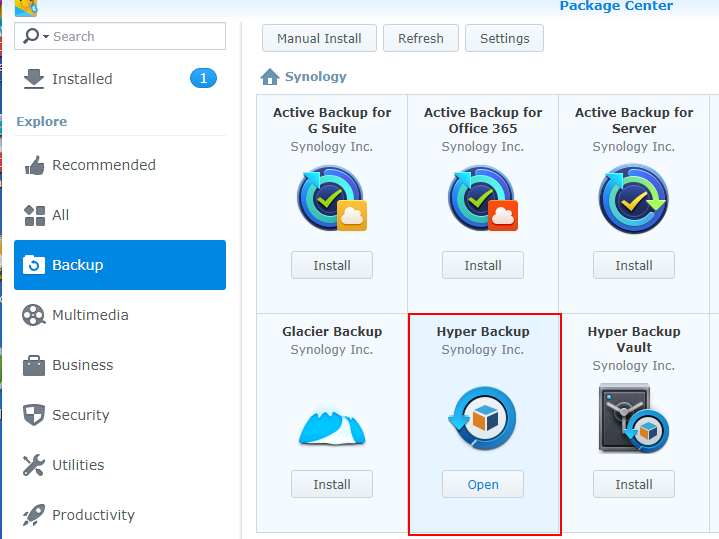Click the Glacier Backup mountain icon

332,422
